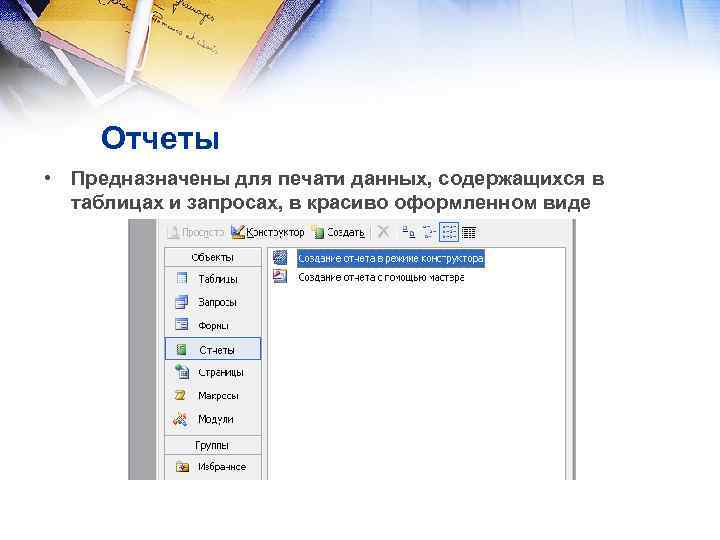This screenshot has width=720, height=540.
Task: Click the Формы form icon
Action: point(182,325)
